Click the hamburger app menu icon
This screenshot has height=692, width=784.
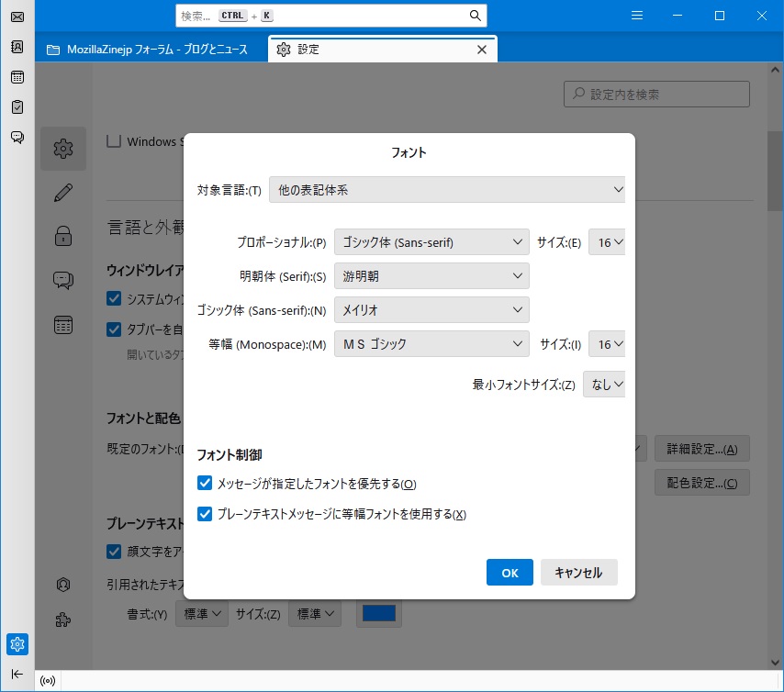click(x=637, y=16)
